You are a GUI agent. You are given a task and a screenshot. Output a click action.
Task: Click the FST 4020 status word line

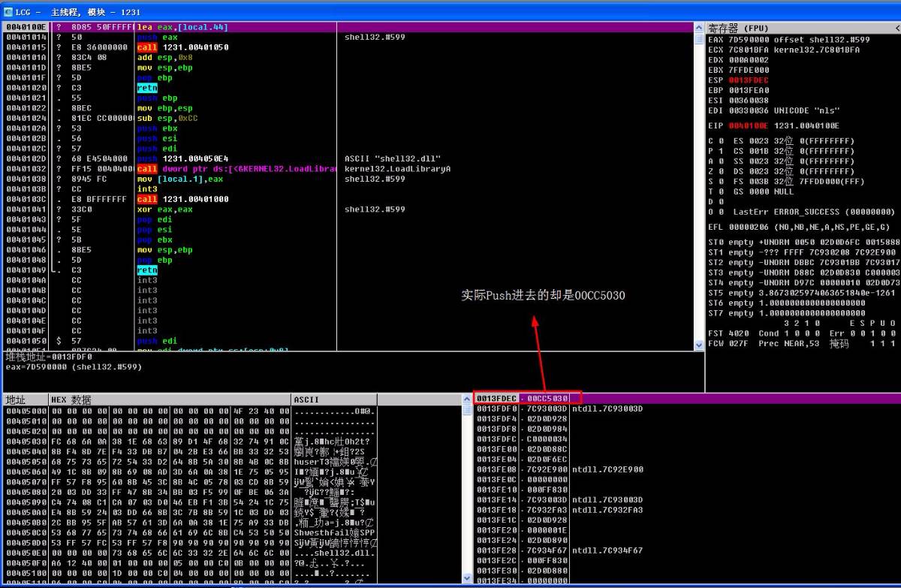pos(802,333)
